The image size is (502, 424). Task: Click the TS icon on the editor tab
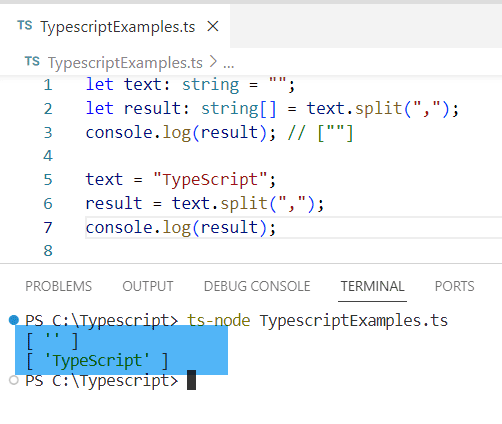[x=25, y=26]
